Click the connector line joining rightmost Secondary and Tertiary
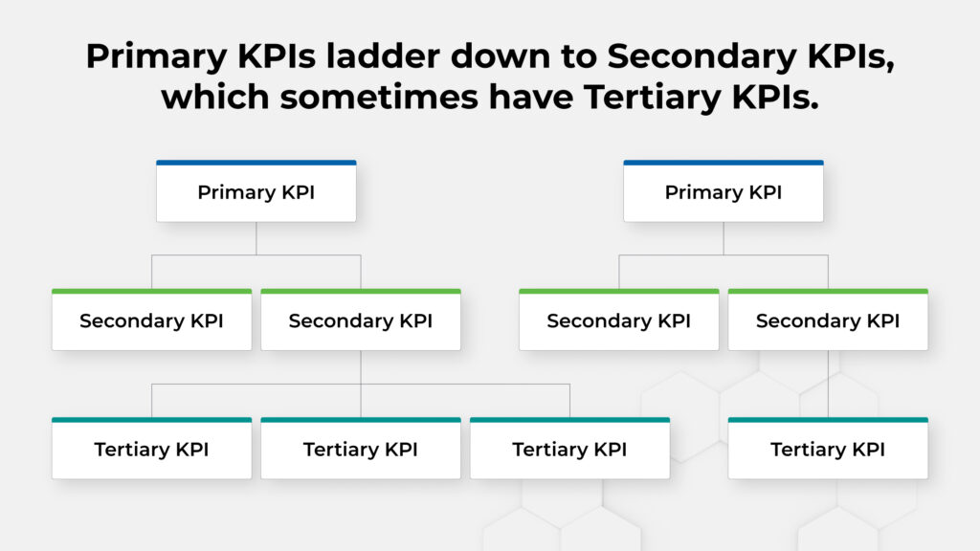Image resolution: width=980 pixels, height=551 pixels. tap(828, 384)
